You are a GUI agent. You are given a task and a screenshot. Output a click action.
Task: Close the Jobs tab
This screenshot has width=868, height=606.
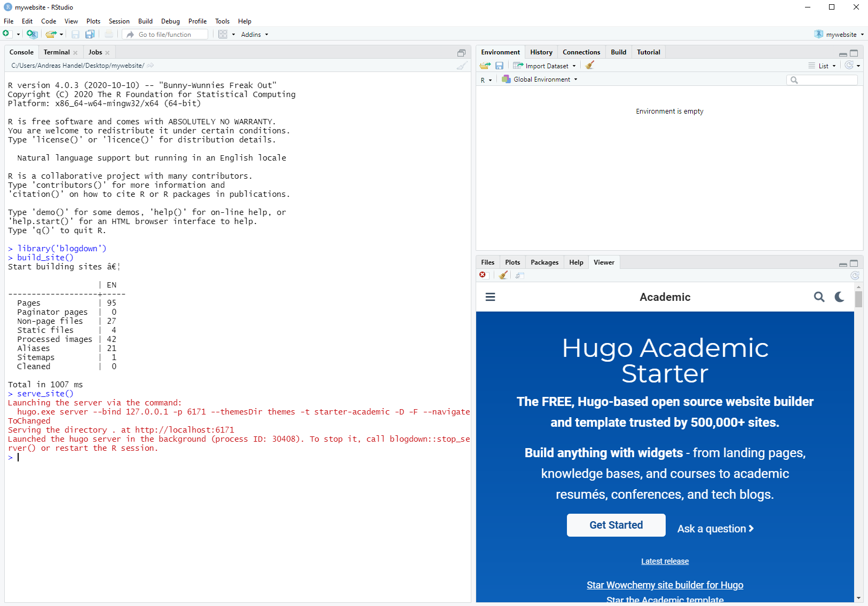[107, 53]
